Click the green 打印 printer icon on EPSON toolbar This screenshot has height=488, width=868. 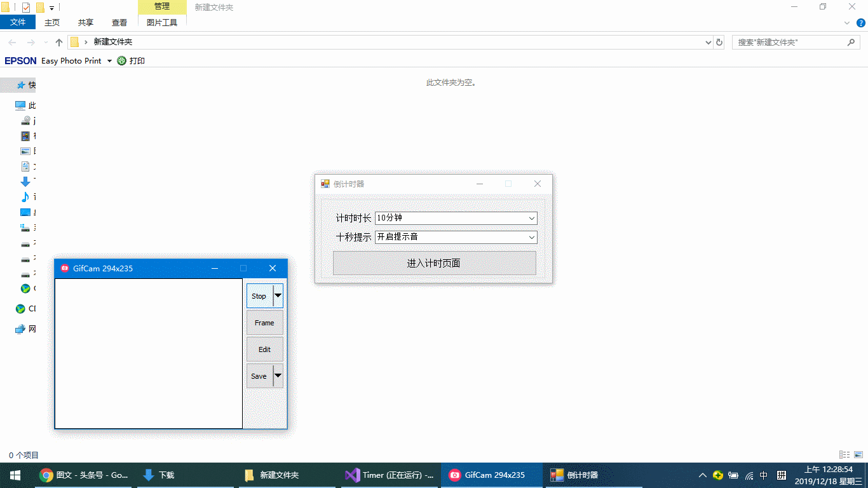[x=121, y=60]
